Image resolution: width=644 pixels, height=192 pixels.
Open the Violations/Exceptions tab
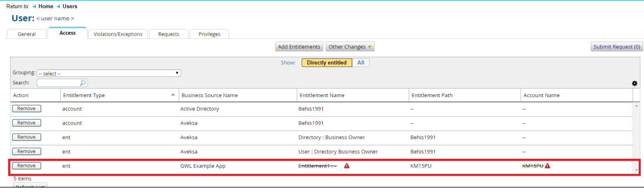[x=118, y=34]
